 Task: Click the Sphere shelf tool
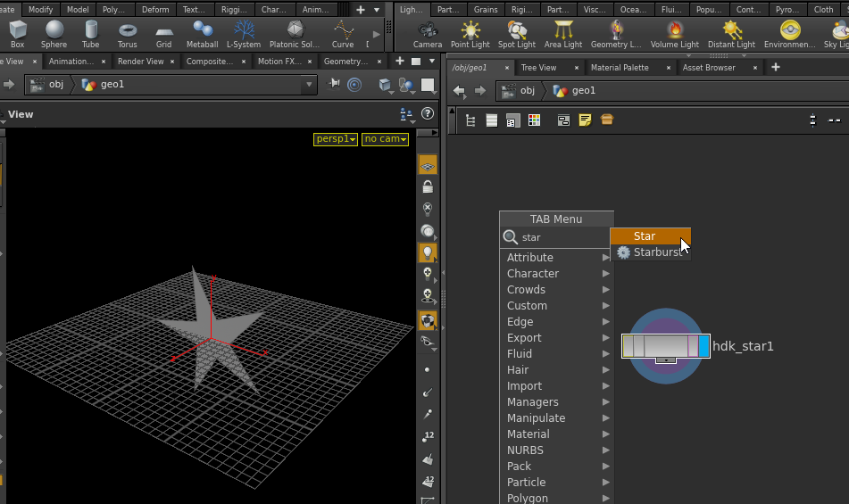point(54,34)
